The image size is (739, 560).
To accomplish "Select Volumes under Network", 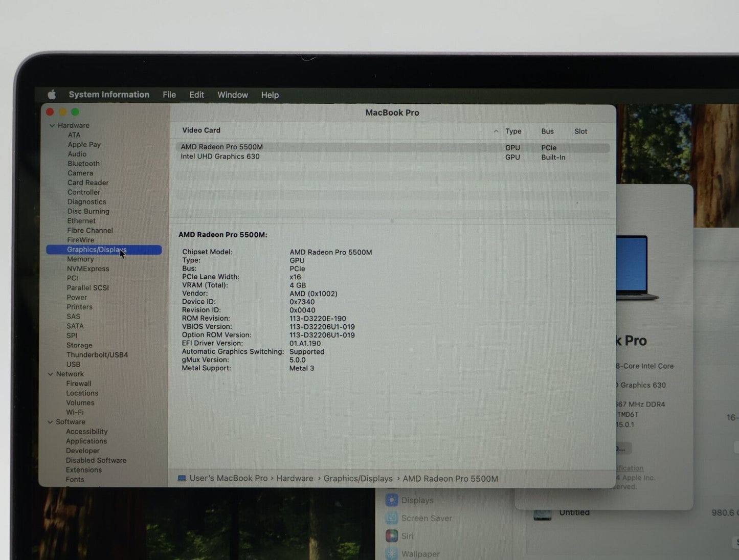I will (80, 403).
